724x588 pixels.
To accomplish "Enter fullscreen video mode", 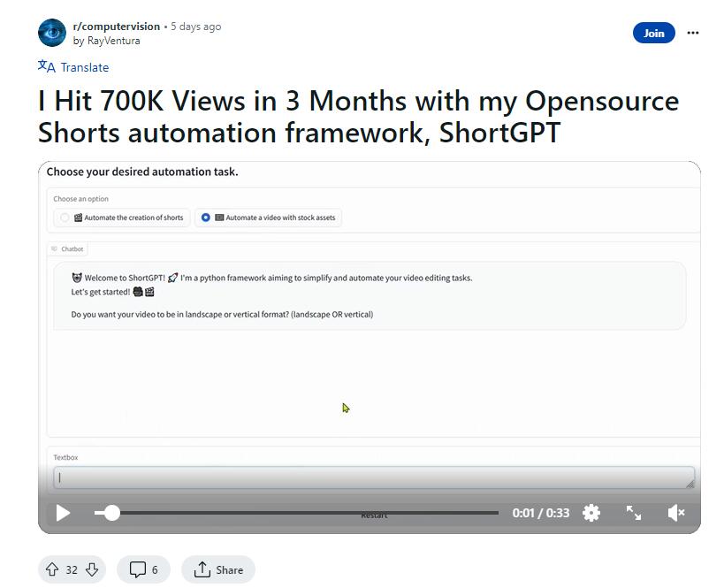I will tap(634, 513).
